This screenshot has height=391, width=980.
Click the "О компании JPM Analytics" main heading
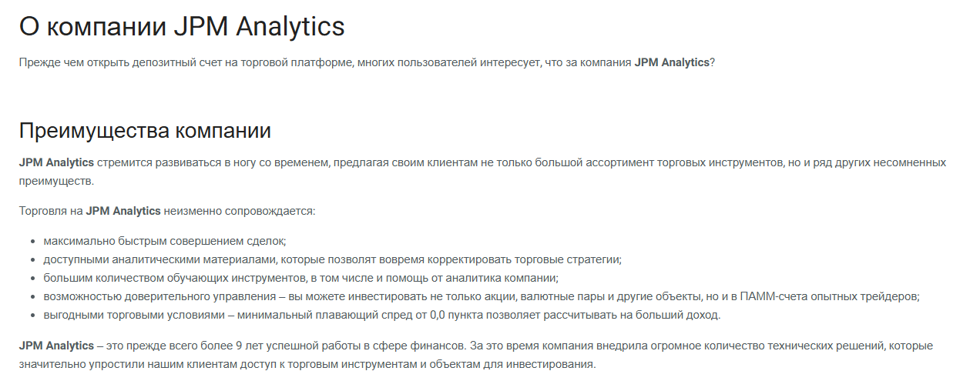[x=182, y=27]
